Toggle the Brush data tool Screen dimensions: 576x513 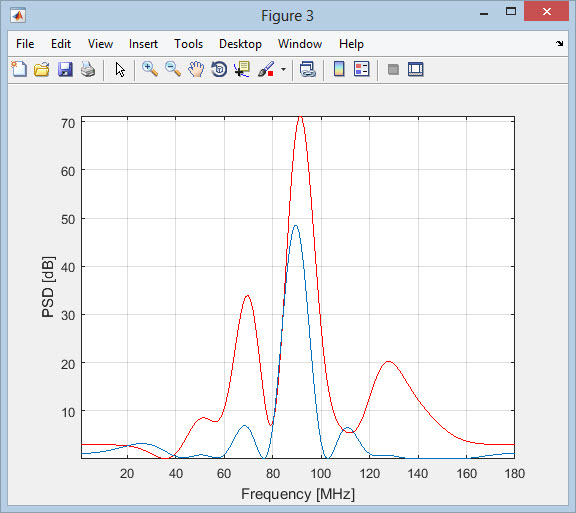click(x=266, y=69)
